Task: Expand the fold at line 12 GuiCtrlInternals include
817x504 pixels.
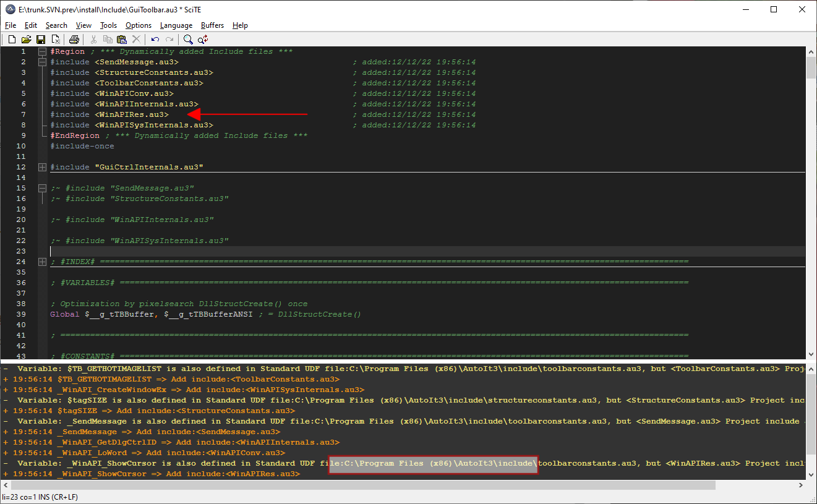Action: coord(42,168)
